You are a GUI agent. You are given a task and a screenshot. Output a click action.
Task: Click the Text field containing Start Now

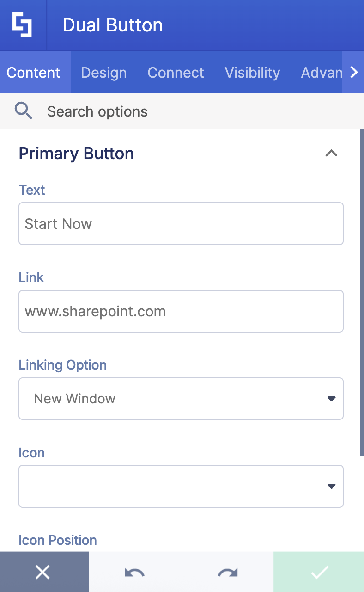[x=181, y=223]
